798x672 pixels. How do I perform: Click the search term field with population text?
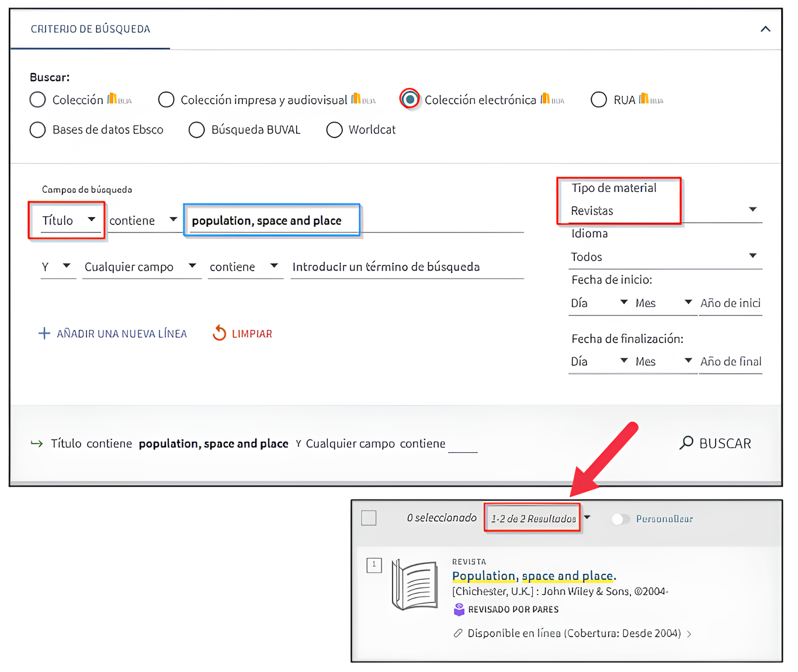coord(272,221)
